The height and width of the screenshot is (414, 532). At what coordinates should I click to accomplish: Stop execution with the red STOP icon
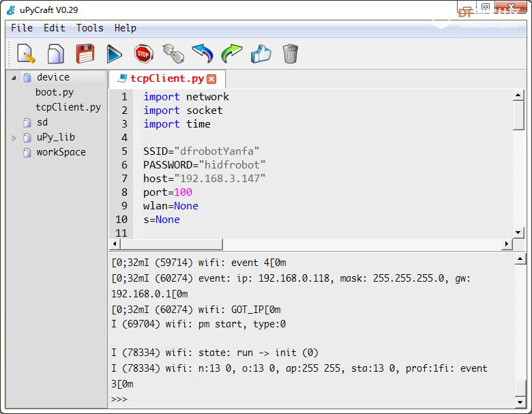pos(143,54)
